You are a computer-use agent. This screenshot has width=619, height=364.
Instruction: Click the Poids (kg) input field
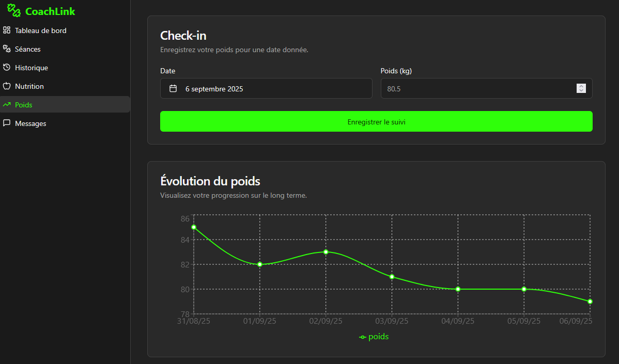pyautogui.click(x=486, y=88)
